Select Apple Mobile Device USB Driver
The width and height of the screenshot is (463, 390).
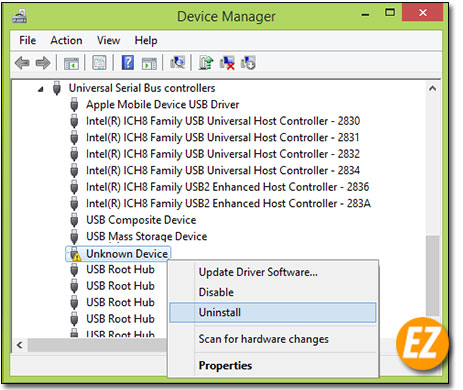click(163, 105)
